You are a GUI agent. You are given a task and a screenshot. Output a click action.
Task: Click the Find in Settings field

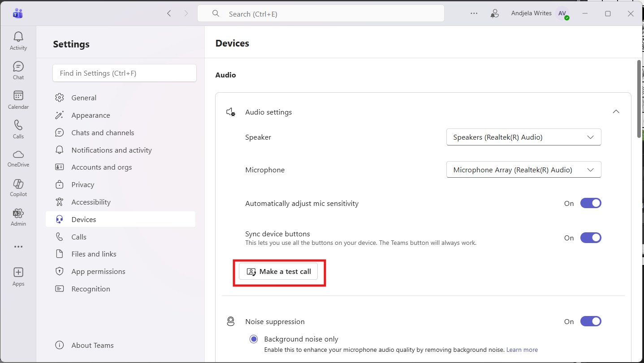tap(124, 73)
